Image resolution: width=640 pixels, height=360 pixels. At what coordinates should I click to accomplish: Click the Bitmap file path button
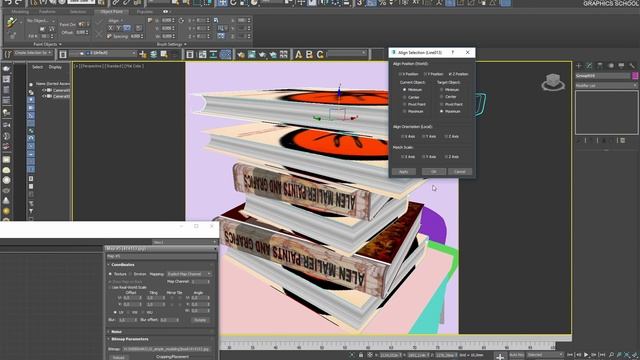(x=167, y=349)
